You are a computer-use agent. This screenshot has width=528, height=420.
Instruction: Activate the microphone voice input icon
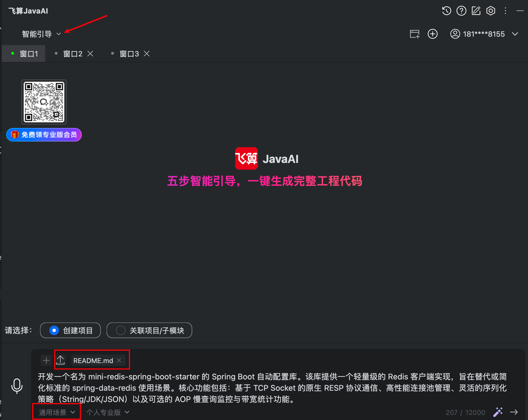click(x=17, y=386)
